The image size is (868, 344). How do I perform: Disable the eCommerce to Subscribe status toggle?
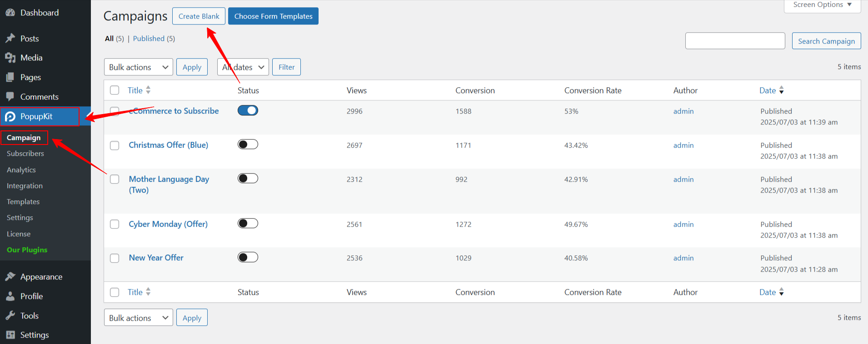tap(248, 110)
